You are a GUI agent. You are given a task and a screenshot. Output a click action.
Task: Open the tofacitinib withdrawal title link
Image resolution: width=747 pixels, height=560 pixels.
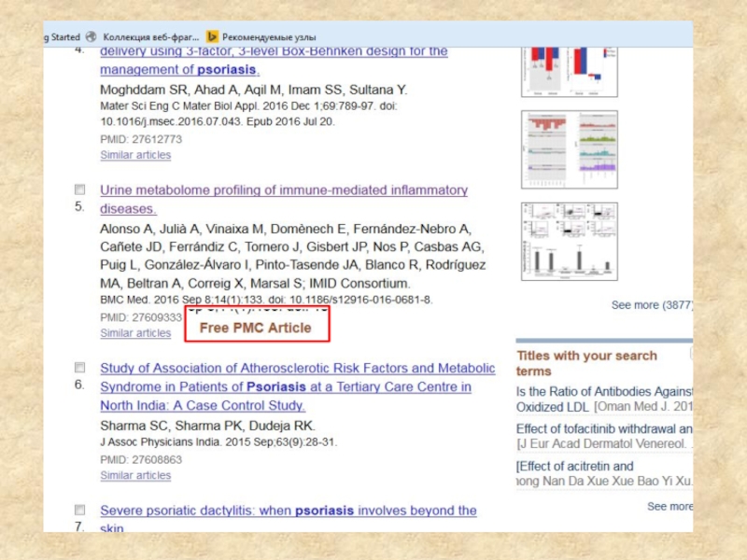[x=603, y=428]
